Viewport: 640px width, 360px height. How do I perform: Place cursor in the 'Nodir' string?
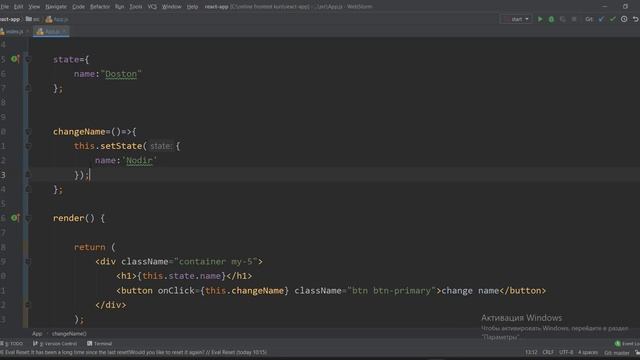(x=139, y=161)
